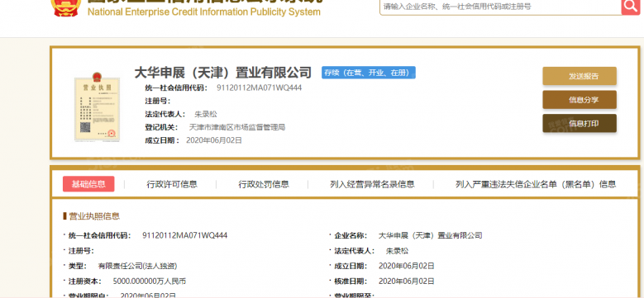Open the 列入经营异常名录信息 tab
This screenshot has height=298, width=644.
tap(372, 184)
